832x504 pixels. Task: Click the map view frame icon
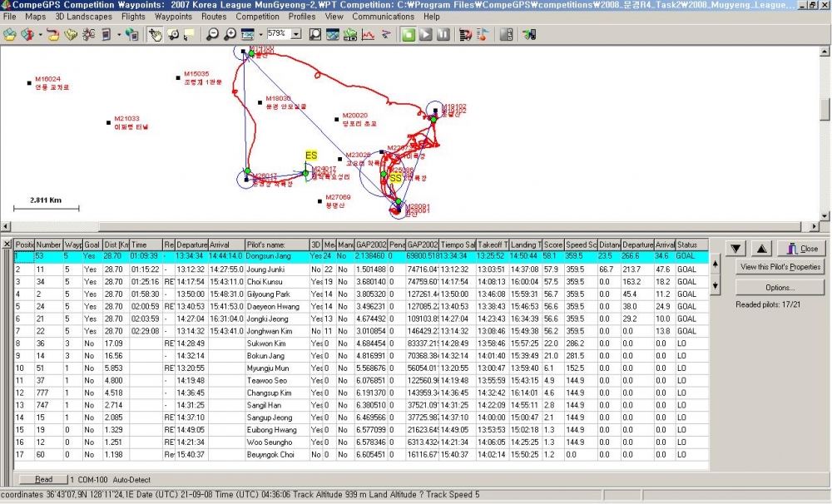coord(333,35)
